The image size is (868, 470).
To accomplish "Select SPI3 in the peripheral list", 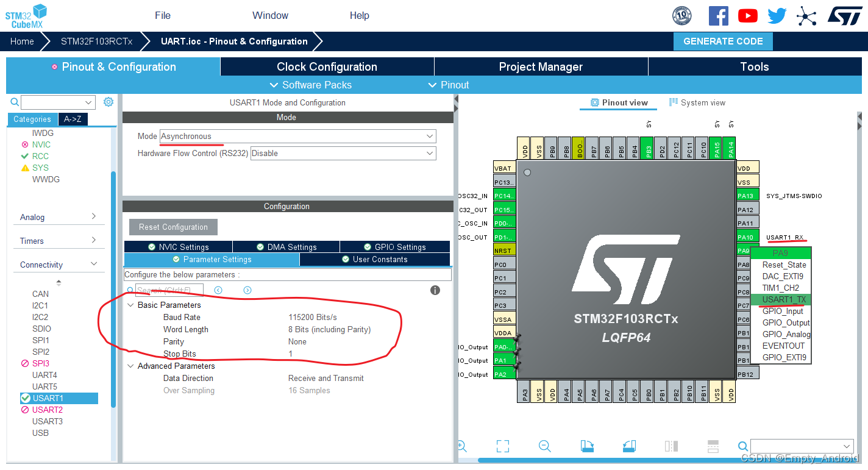I will point(41,363).
